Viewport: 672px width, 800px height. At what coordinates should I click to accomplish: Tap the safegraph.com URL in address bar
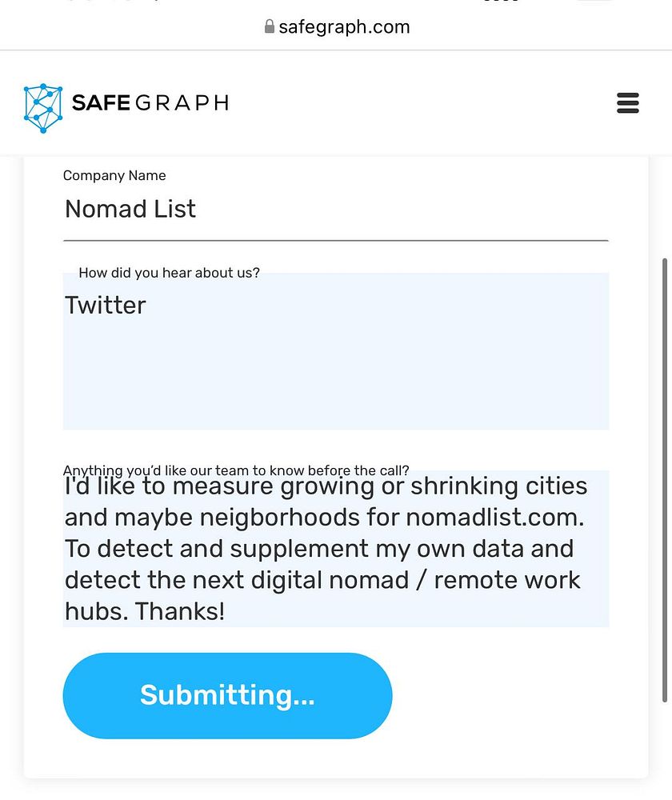[x=344, y=27]
